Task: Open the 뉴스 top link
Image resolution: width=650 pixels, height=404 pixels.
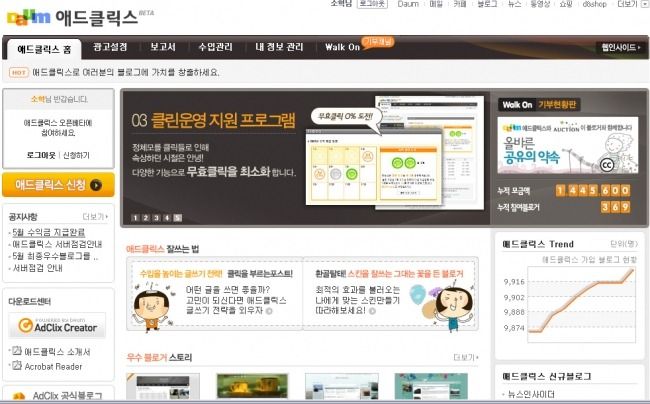Action: (x=514, y=4)
